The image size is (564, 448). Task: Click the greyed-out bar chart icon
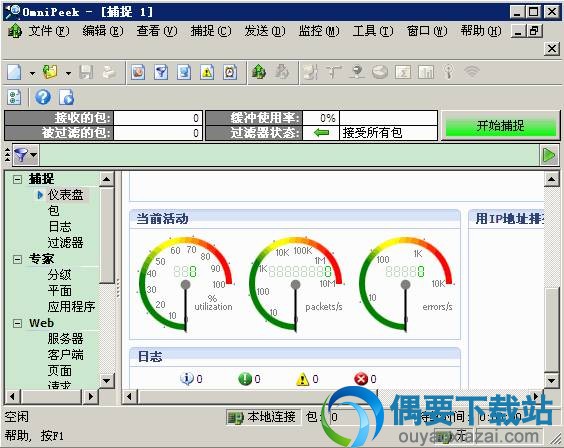click(x=426, y=72)
